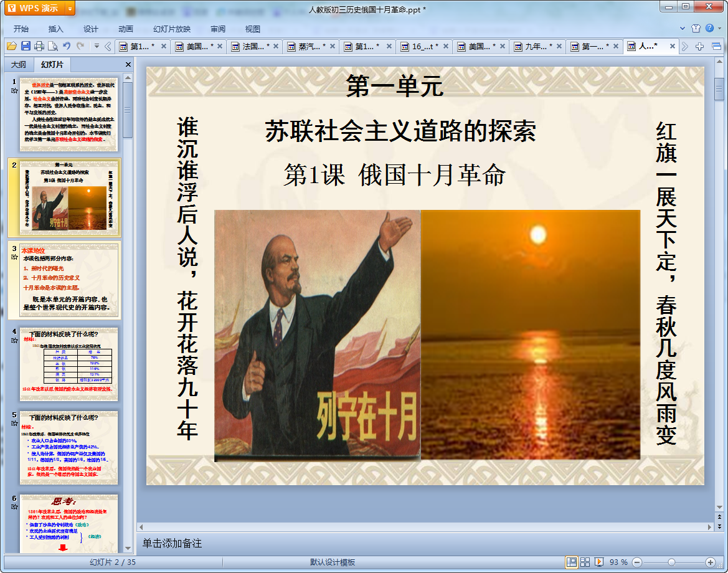728x573 pixels.
Task: Open the WPS 演示 application menu
Action: pyautogui.click(x=34, y=8)
